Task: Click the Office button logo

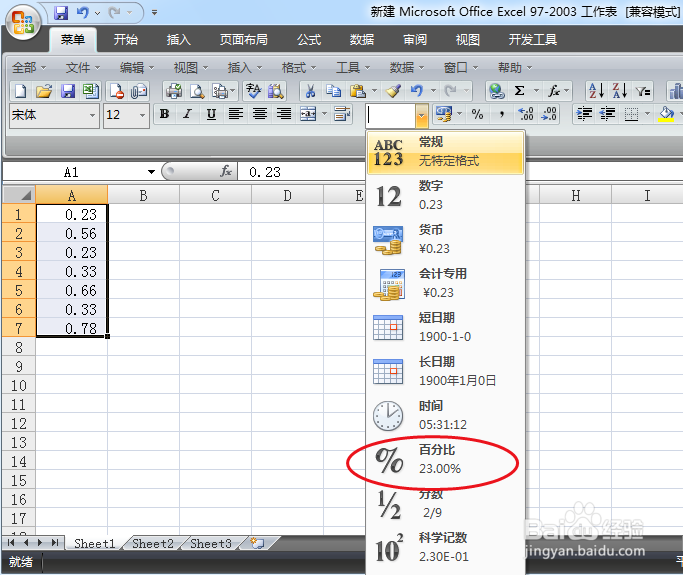Action: coord(23,22)
